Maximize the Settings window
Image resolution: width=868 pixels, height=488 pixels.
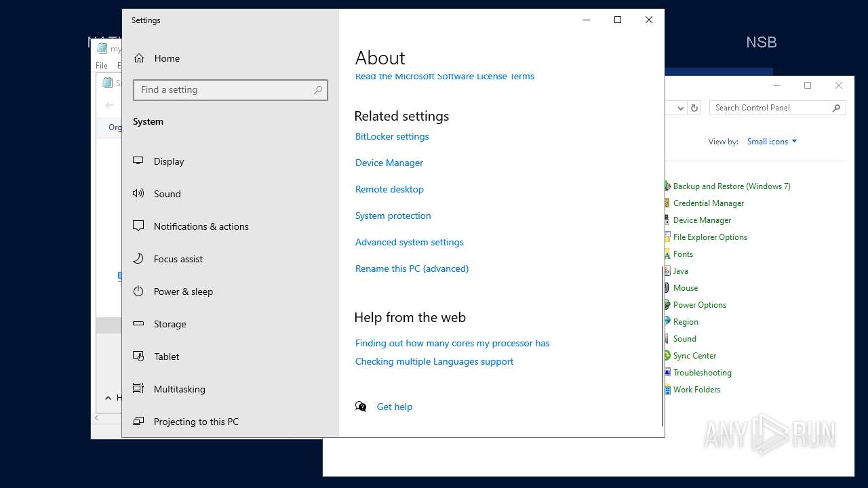point(618,20)
